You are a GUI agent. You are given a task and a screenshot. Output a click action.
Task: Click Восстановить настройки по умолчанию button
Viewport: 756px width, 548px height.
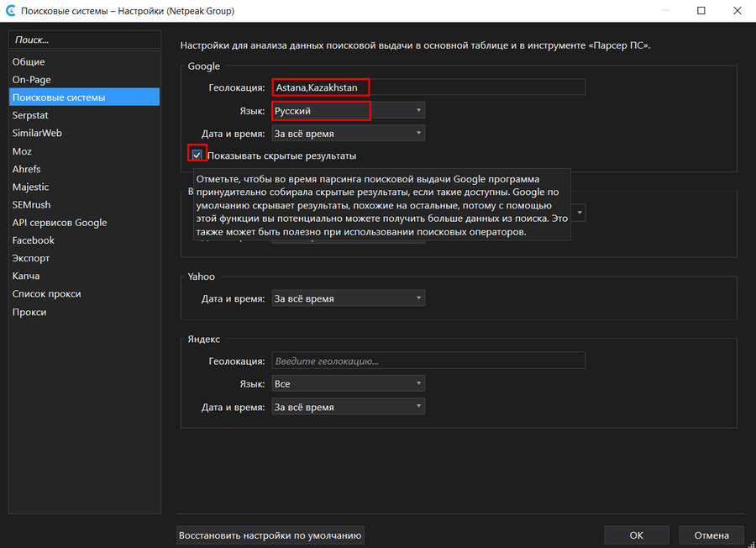pyautogui.click(x=270, y=535)
